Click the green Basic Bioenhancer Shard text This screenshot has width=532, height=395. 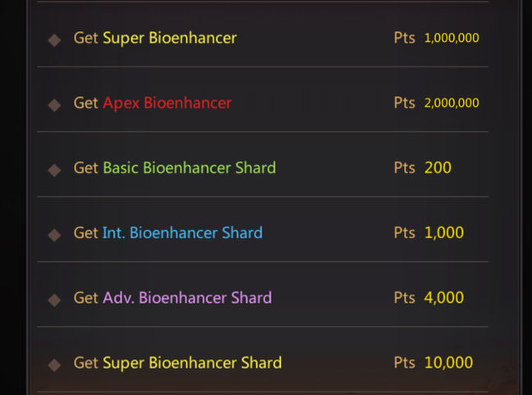tap(189, 168)
